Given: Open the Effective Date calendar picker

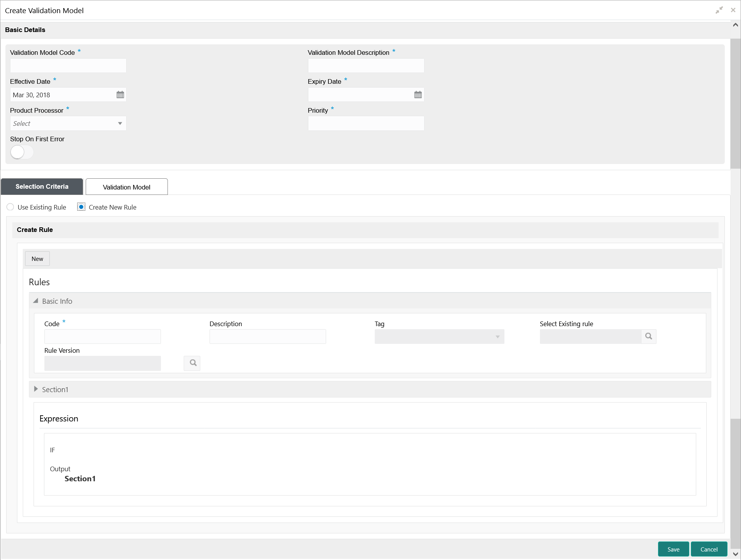Looking at the screenshot, I should pos(120,95).
